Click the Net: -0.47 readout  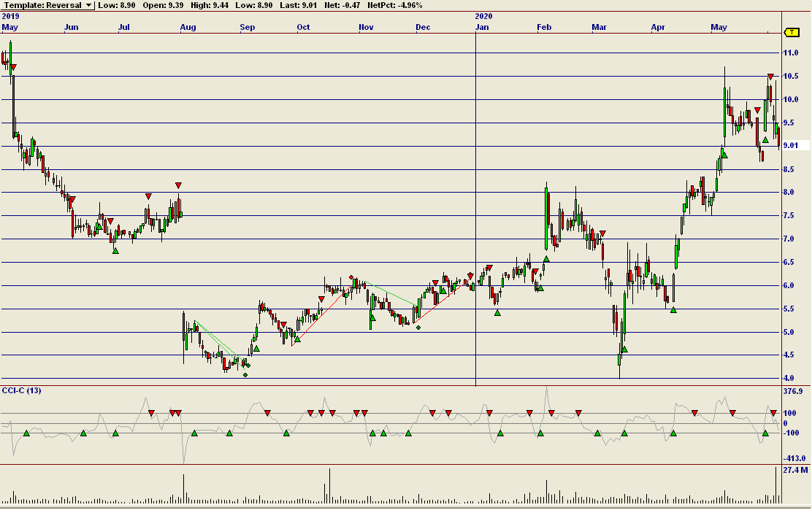[341, 5]
